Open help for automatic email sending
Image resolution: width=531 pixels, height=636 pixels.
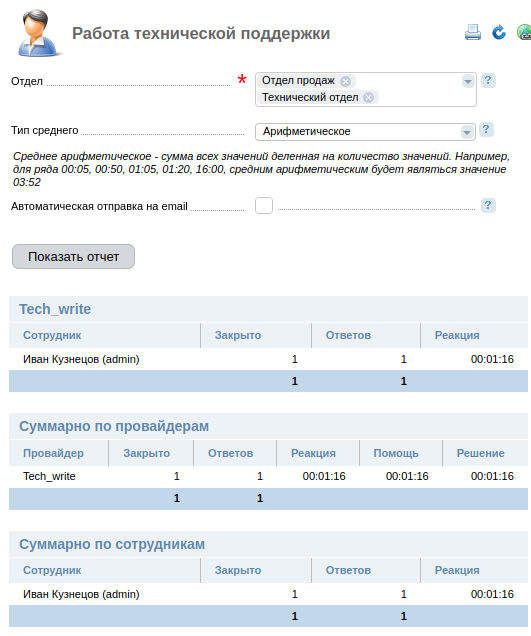click(x=488, y=205)
